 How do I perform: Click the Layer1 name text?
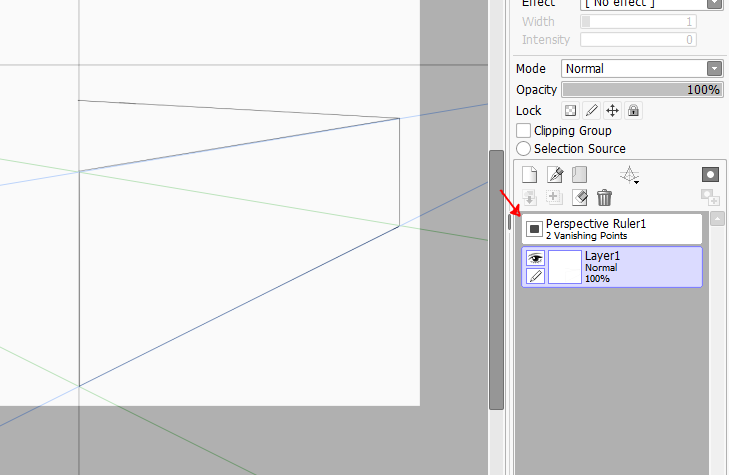[x=603, y=256]
